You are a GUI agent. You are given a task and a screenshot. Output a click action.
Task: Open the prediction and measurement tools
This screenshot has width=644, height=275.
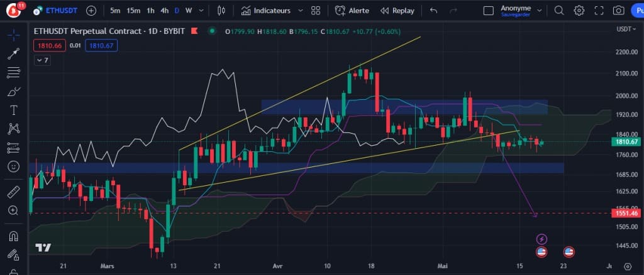pos(14,148)
